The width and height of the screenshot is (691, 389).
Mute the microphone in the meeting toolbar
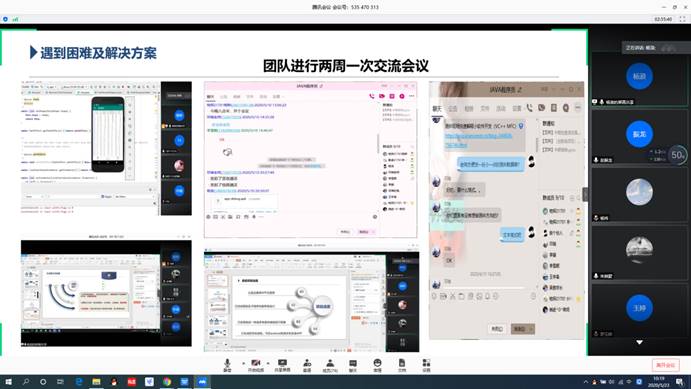(x=227, y=365)
